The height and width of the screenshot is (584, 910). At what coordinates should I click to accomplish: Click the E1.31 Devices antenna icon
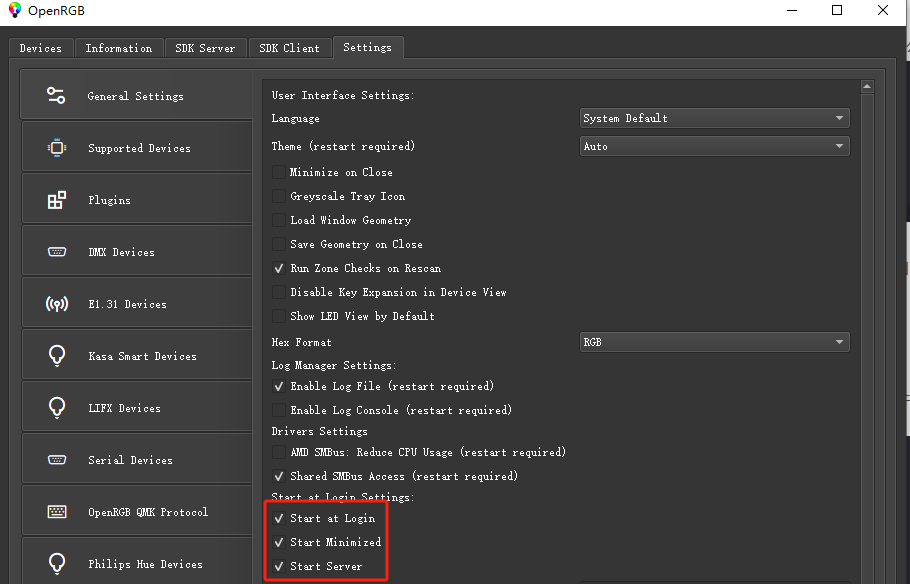point(56,304)
